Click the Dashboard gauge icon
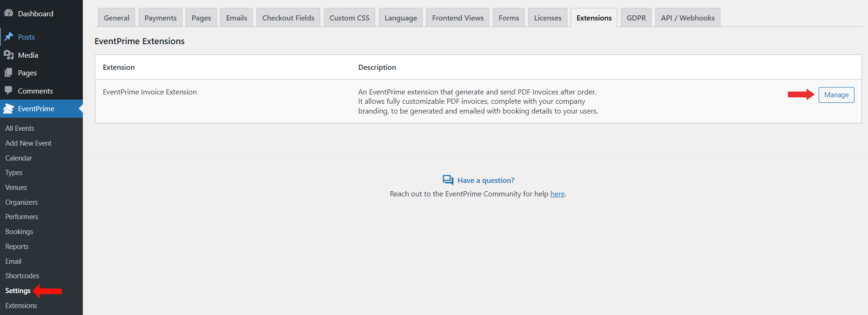 [x=8, y=13]
